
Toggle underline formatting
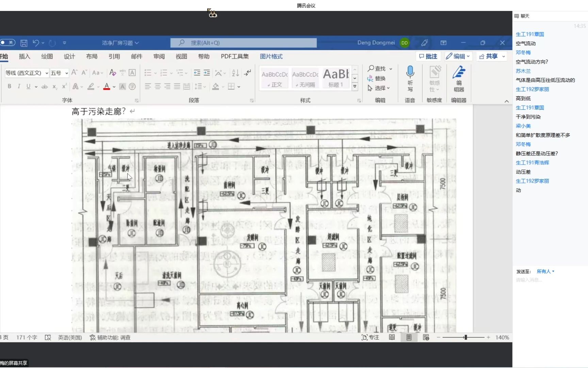click(29, 87)
